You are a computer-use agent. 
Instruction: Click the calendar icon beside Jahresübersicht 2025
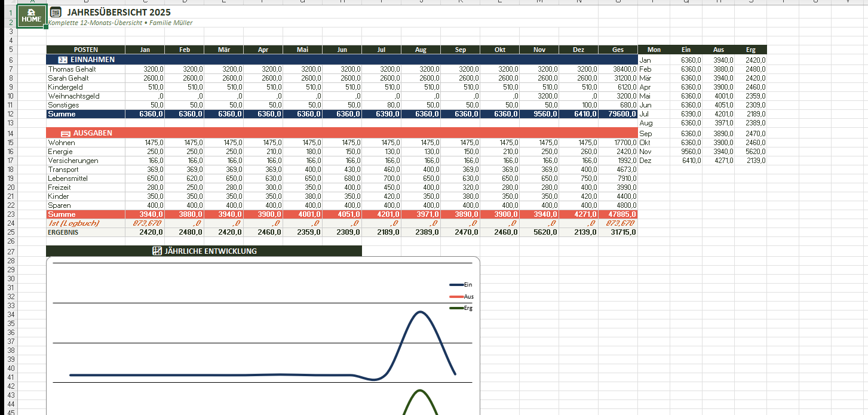tap(56, 12)
